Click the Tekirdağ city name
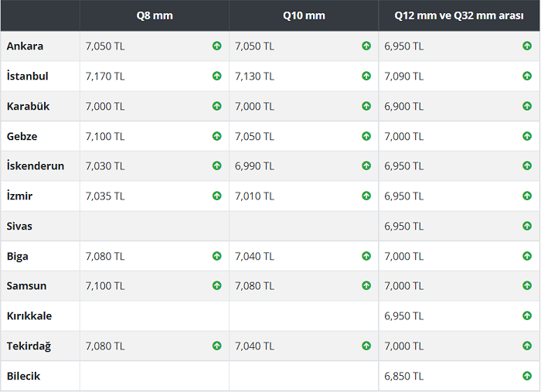541x392 pixels. (29, 346)
